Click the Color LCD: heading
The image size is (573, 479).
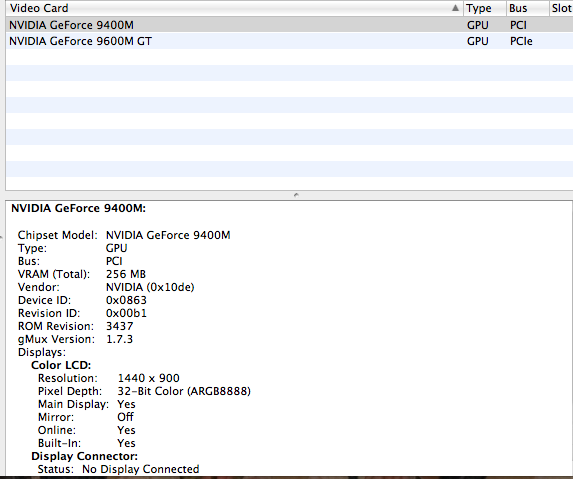point(61,365)
